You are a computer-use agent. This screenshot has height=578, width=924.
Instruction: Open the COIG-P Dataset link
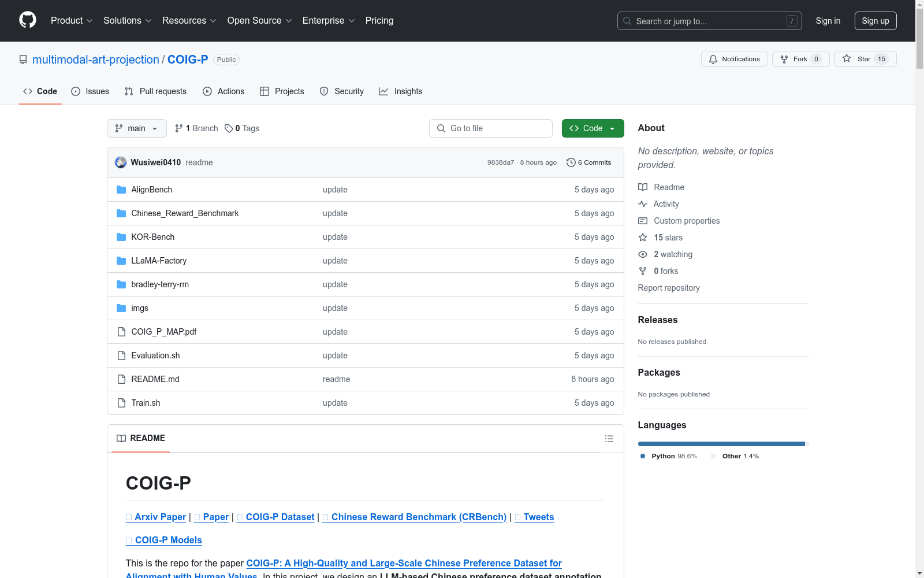coord(275,517)
